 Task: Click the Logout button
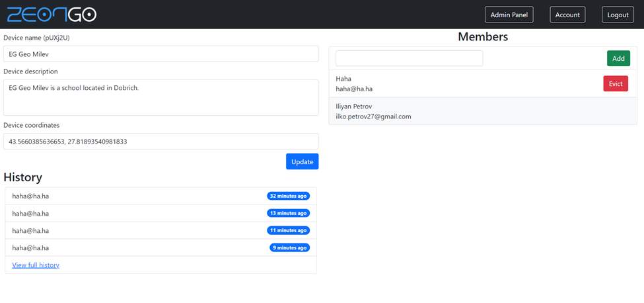[618, 15]
